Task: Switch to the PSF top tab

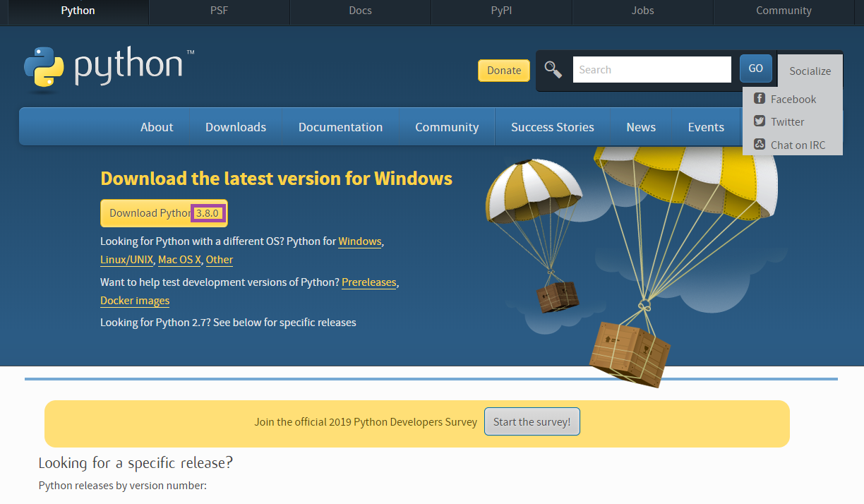Action: 219,11
